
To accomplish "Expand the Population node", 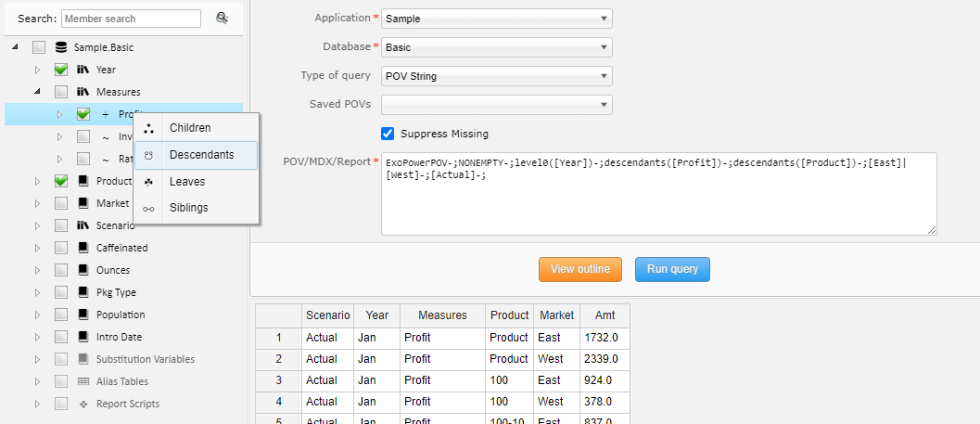I will pyautogui.click(x=37, y=315).
